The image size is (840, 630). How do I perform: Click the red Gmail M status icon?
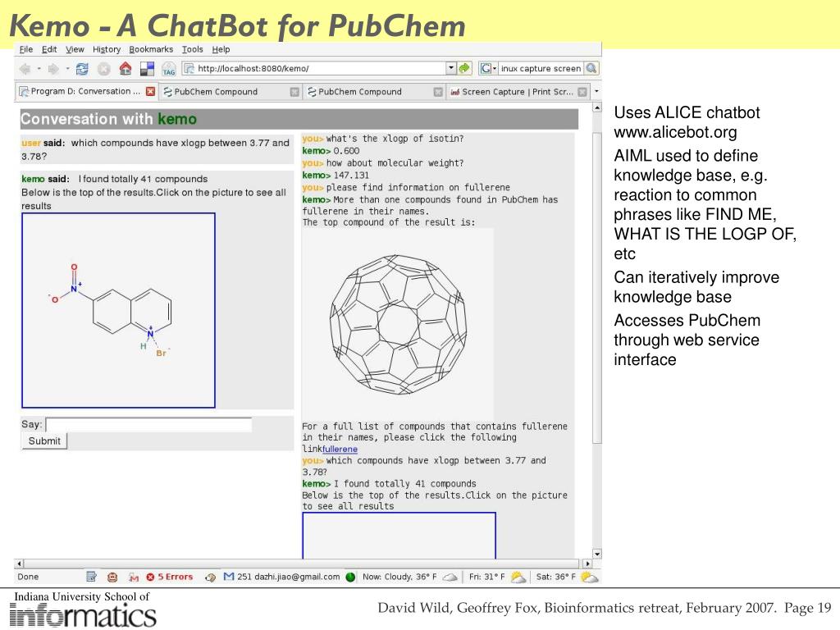click(x=134, y=577)
